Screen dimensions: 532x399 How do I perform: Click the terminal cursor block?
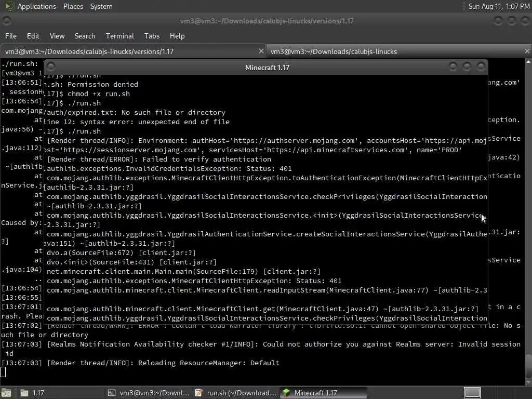(x=3, y=372)
